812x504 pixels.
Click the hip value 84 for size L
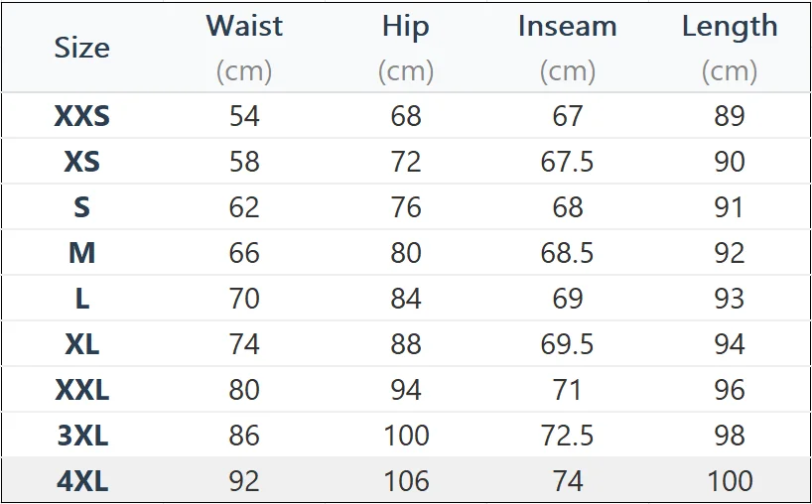(406, 299)
